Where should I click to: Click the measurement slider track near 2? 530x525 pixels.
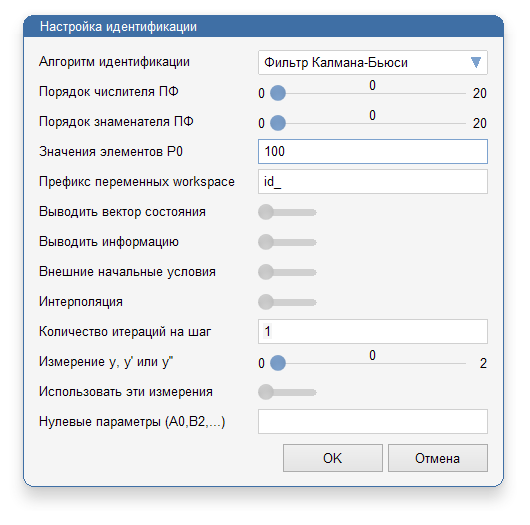pyautogui.click(x=461, y=363)
